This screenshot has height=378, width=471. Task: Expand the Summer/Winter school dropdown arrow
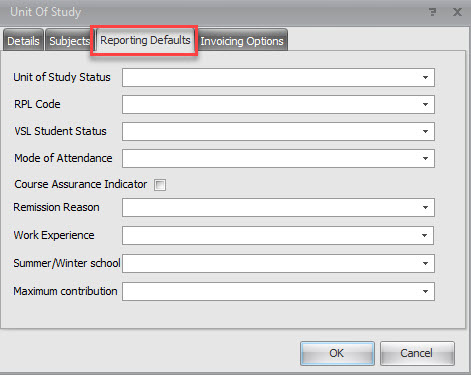point(425,264)
